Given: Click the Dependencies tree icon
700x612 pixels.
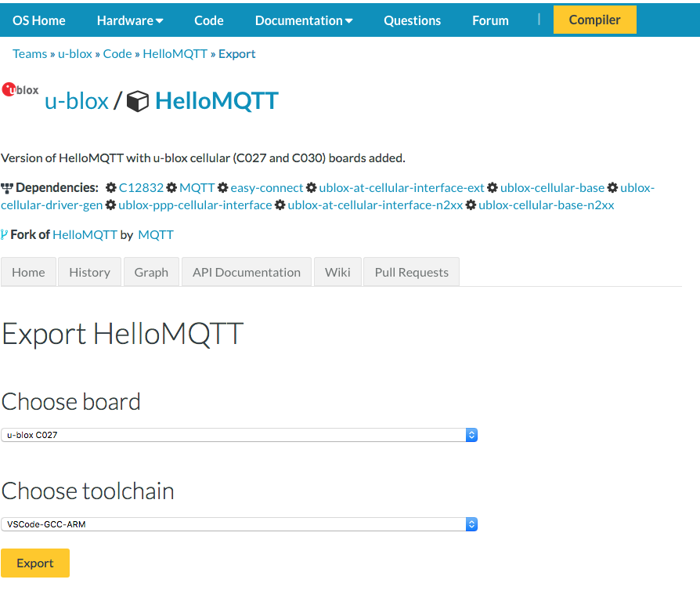Looking at the screenshot, I should coord(7,188).
